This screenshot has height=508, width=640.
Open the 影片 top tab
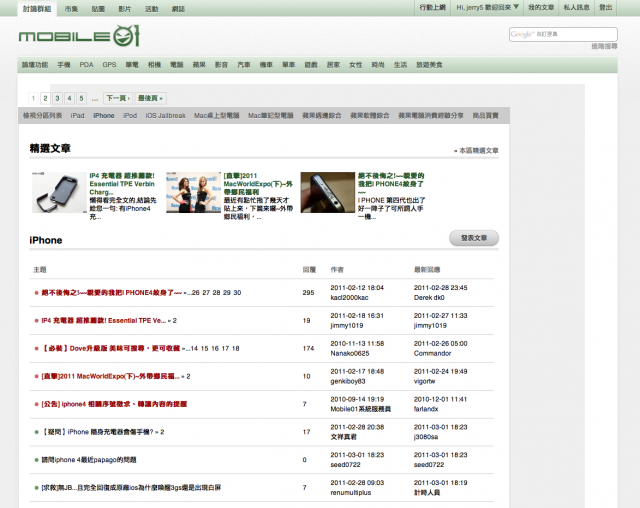click(x=124, y=9)
